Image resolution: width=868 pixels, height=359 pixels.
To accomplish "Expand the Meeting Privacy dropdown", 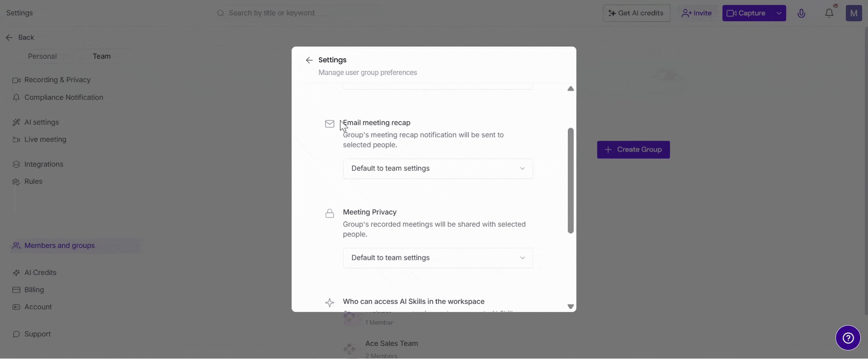I will 438,258.
